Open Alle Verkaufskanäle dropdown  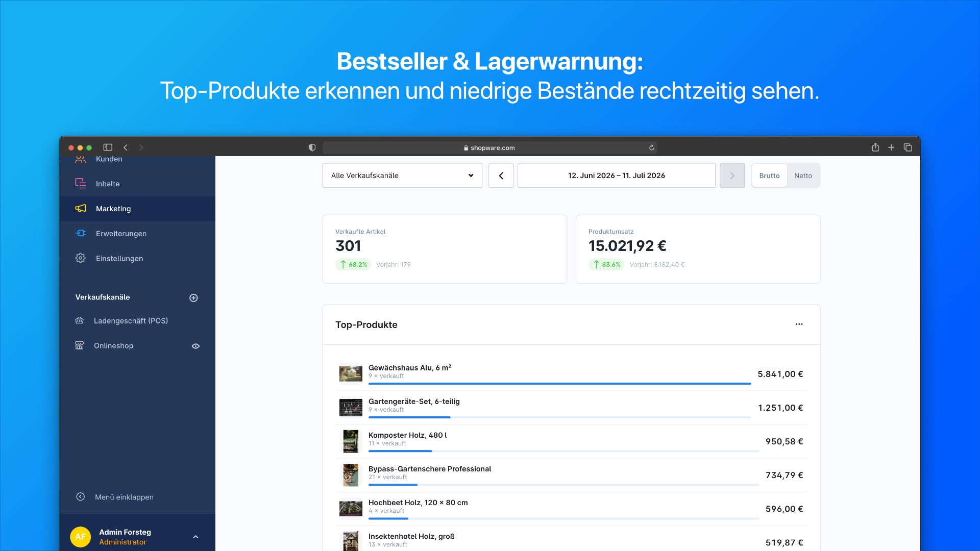point(402,176)
